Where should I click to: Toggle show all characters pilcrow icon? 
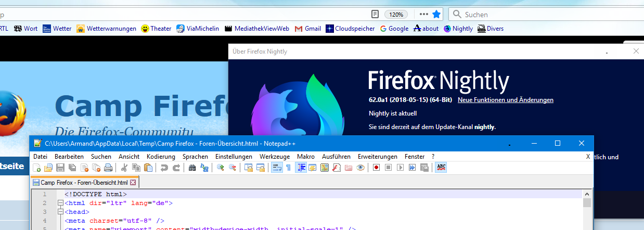[288, 168]
